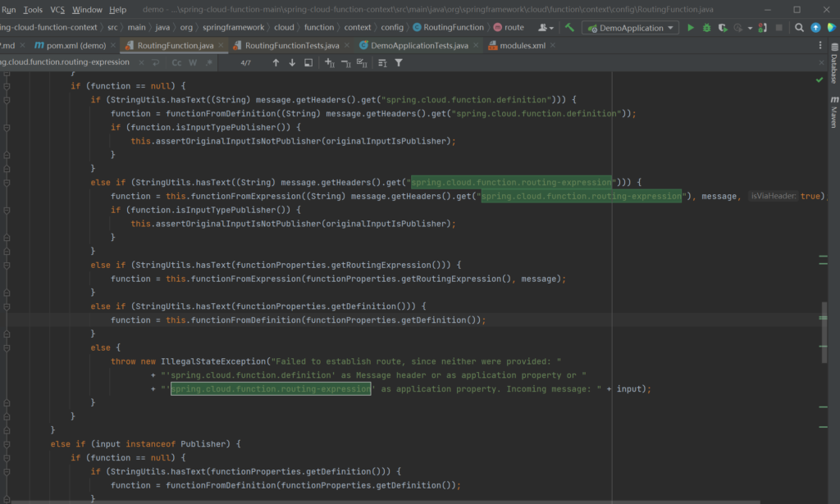
Task: Open the Tools menu
Action: (33, 10)
